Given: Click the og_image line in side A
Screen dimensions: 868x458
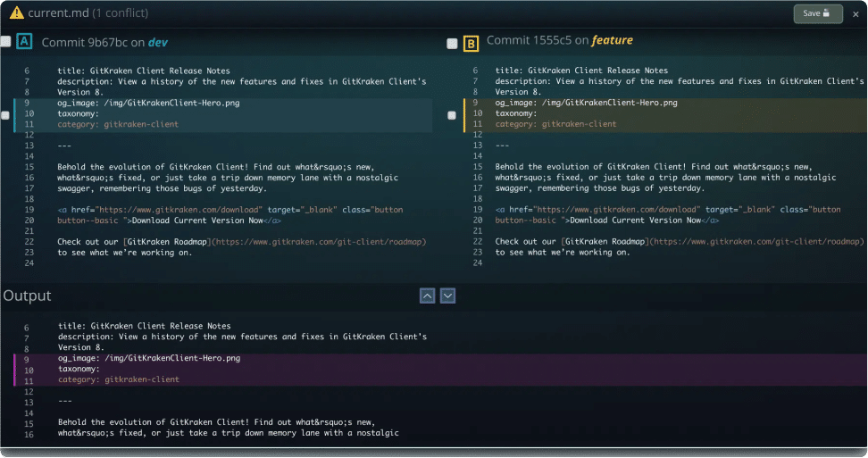Looking at the screenshot, I should pyautogui.click(x=148, y=103).
